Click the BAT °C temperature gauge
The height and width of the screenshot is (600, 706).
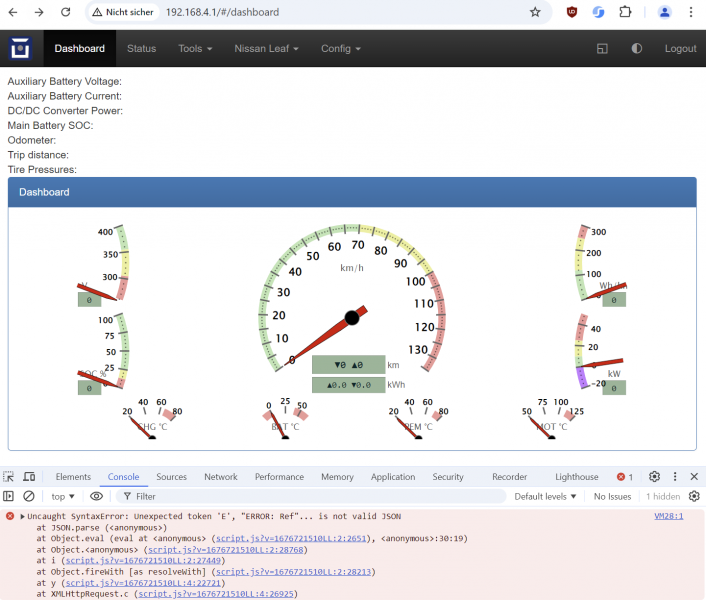(285, 419)
